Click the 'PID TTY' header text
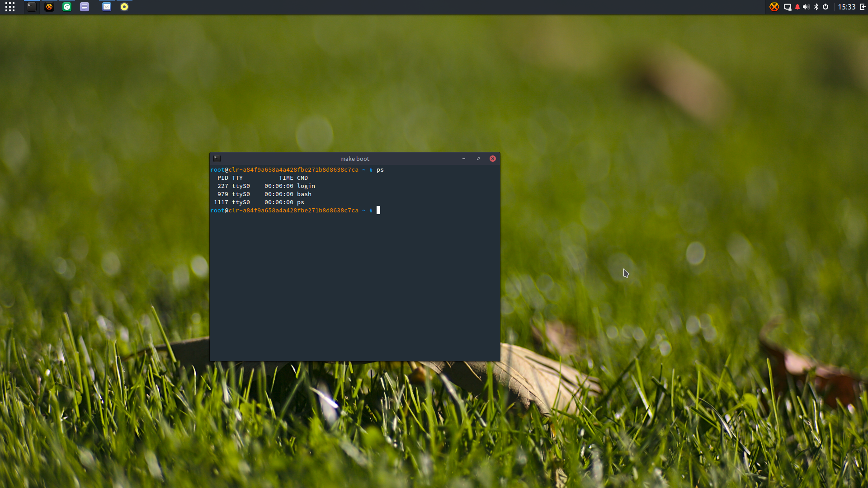This screenshot has height=488, width=868. [x=230, y=178]
